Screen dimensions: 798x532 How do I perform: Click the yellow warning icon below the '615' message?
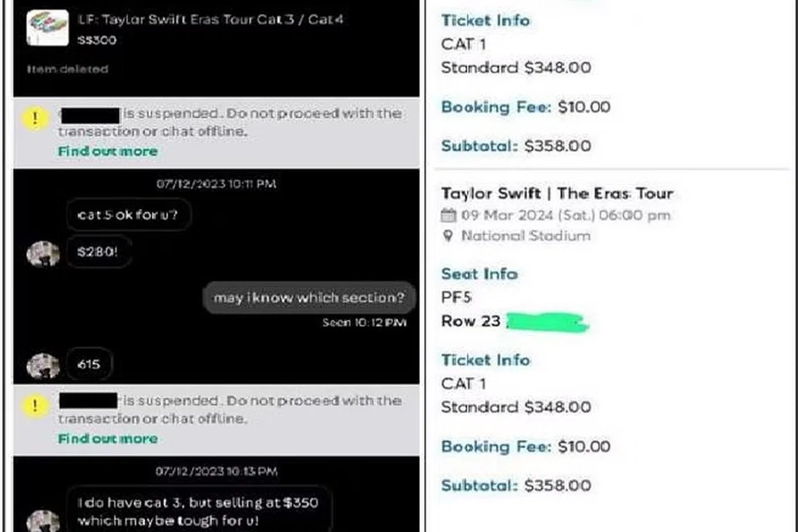tap(34, 406)
